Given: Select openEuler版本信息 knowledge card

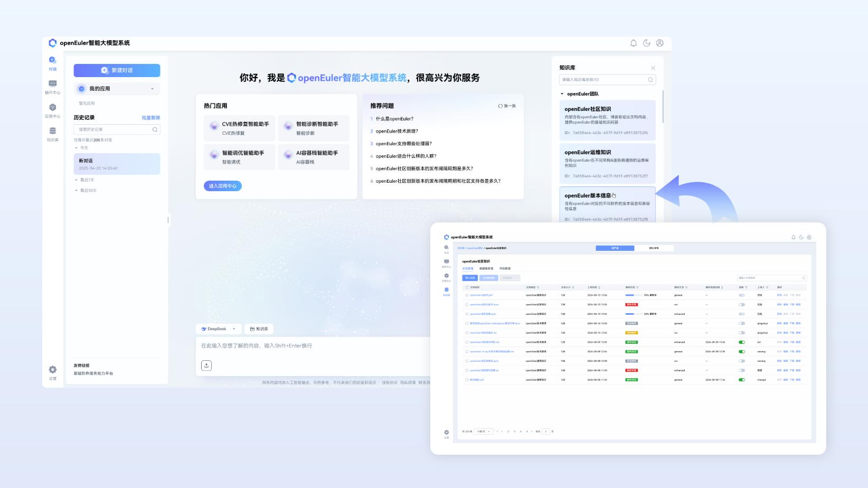Looking at the screenshot, I should coord(607,205).
